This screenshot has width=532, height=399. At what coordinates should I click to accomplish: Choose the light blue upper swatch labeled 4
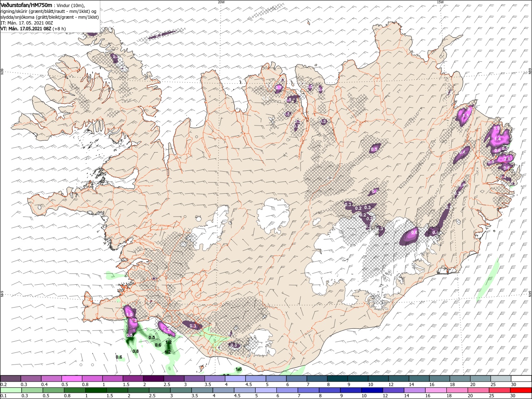(235, 378)
